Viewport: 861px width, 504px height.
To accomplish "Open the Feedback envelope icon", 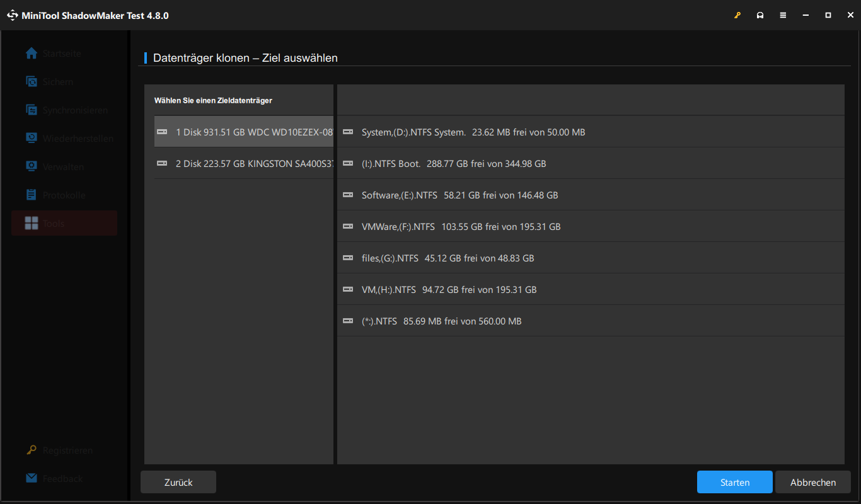I will pos(32,478).
